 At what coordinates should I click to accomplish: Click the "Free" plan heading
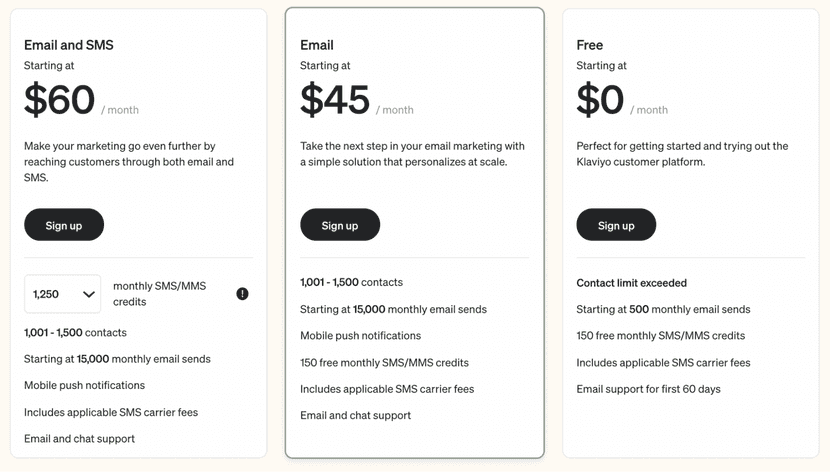[x=590, y=45]
